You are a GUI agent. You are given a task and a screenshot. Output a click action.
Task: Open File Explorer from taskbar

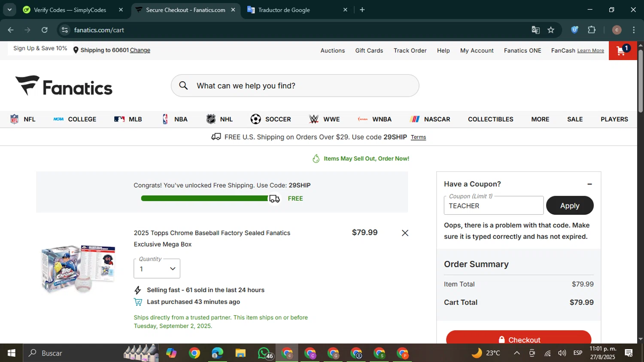(x=240, y=353)
